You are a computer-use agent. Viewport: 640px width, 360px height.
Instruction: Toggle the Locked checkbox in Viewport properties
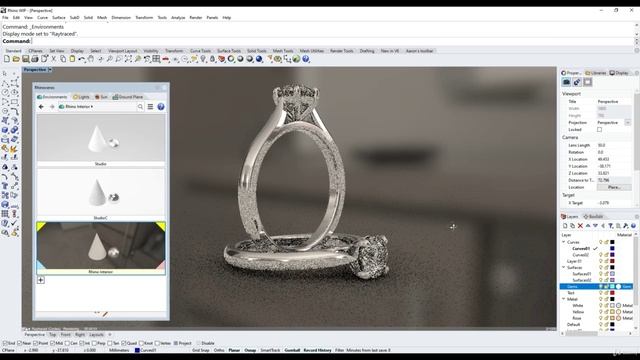[x=599, y=130]
